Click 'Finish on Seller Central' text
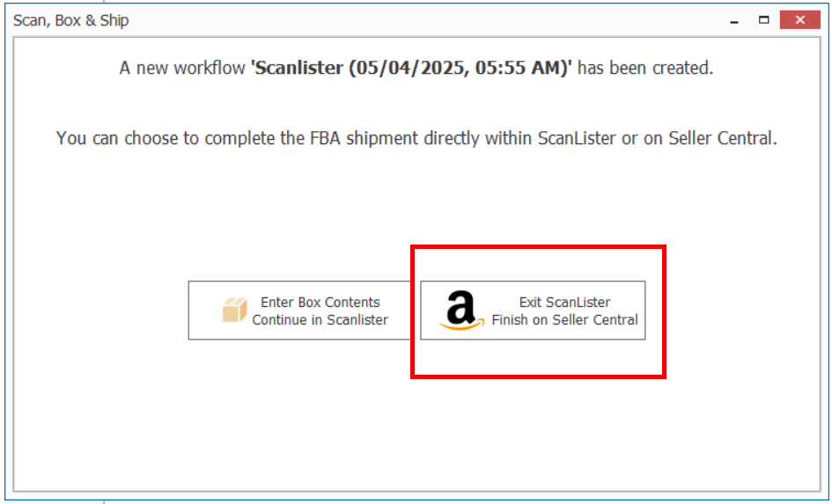Screen dimensions: 832x504 [x=564, y=320]
